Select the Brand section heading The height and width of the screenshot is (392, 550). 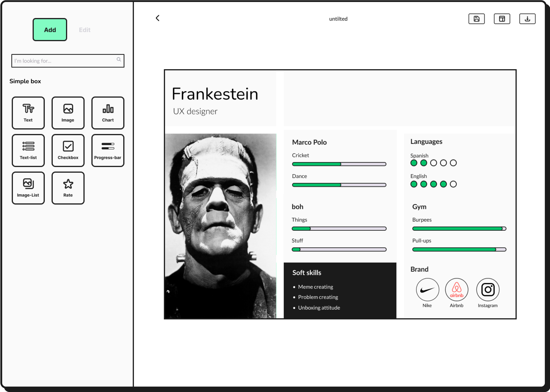[420, 269]
